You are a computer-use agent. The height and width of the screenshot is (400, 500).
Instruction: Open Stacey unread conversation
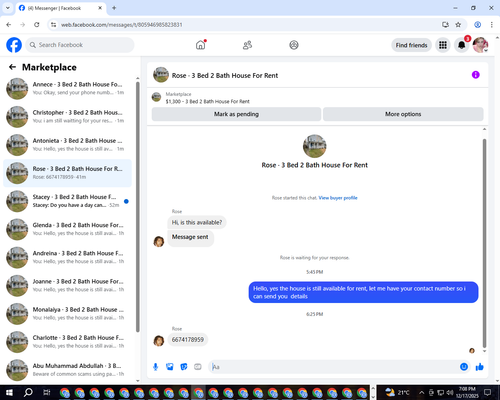67,201
